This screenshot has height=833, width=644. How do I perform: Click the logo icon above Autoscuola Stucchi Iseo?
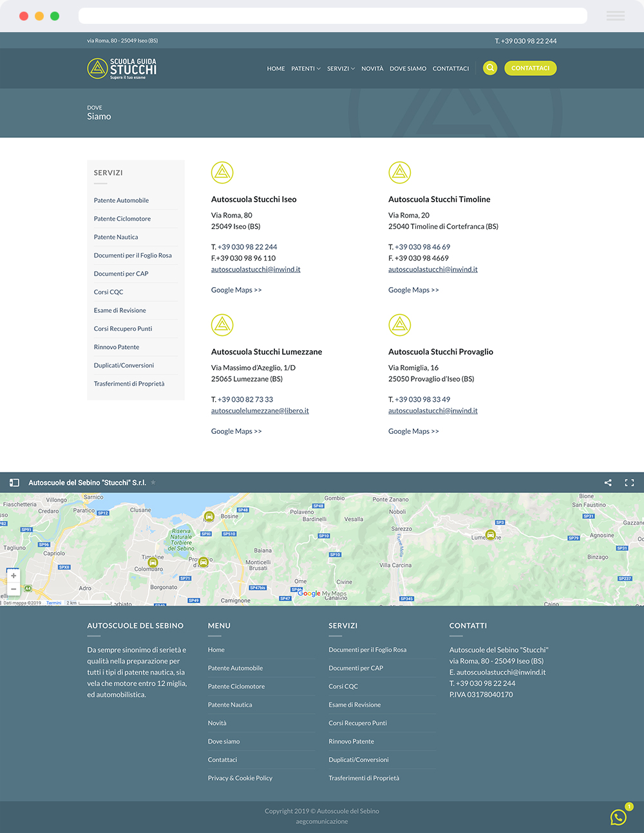coord(222,173)
